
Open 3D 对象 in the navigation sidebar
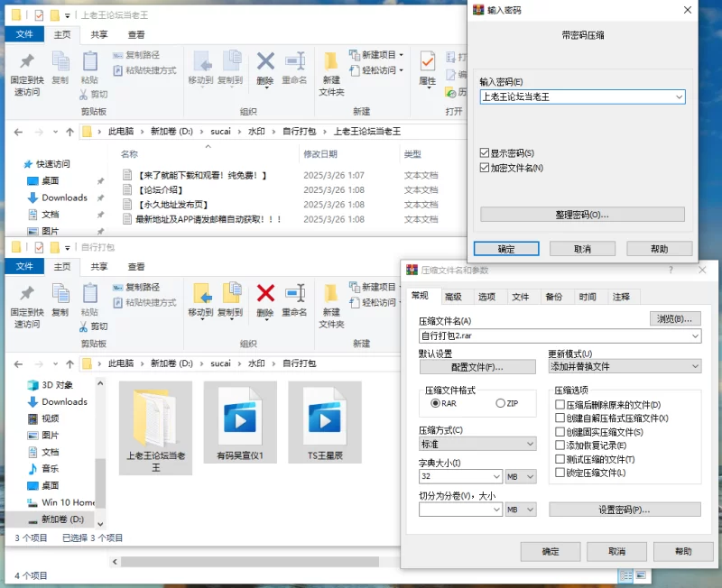coord(56,385)
